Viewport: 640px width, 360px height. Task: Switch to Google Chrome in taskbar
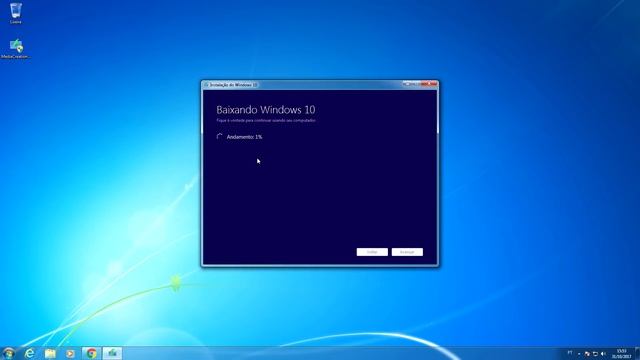click(91, 353)
